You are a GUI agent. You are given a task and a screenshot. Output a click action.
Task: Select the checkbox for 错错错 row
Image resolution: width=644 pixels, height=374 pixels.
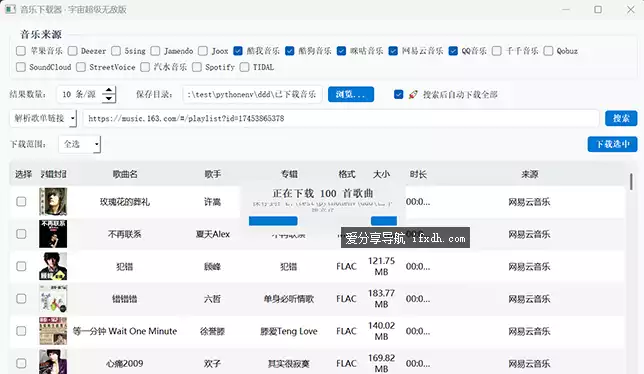21,298
